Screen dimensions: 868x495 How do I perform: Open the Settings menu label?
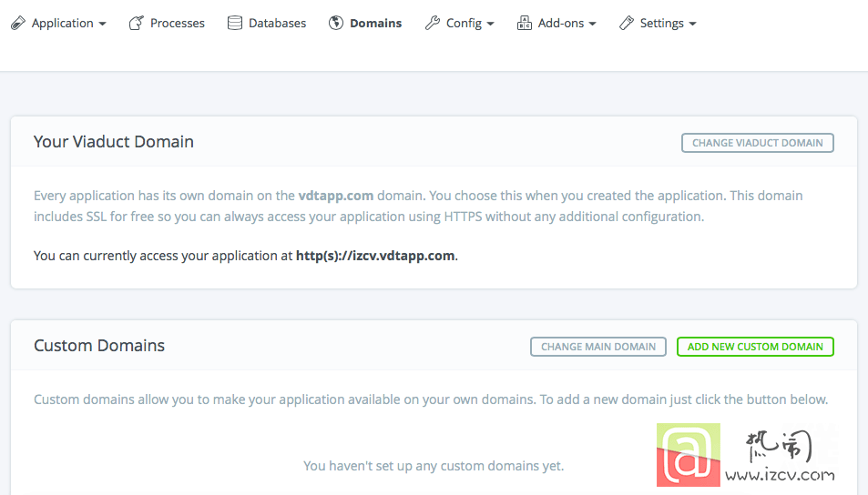tap(661, 24)
